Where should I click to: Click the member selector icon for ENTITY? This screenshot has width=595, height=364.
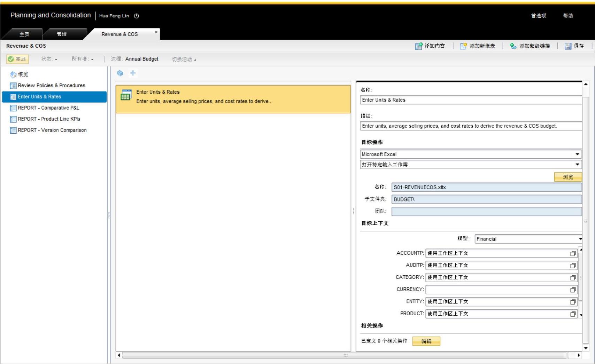573,302
